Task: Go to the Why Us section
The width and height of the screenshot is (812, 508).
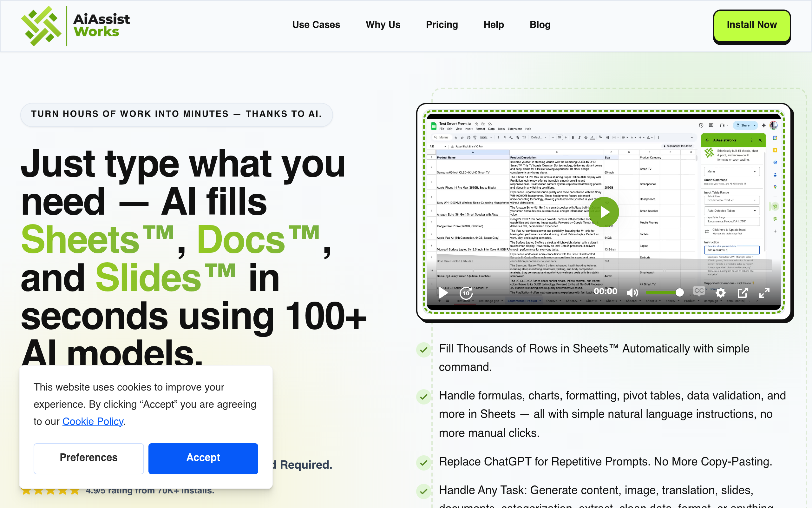Action: pyautogui.click(x=383, y=24)
